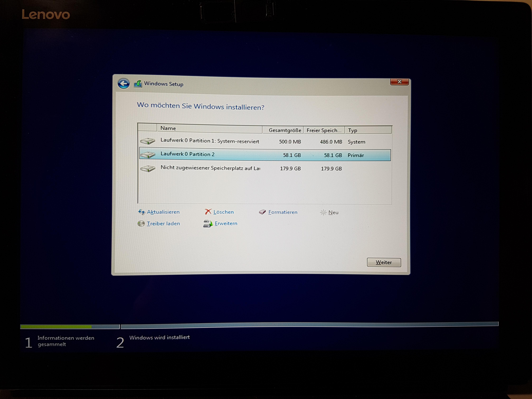Click the Neu starburst icon

coord(323,212)
